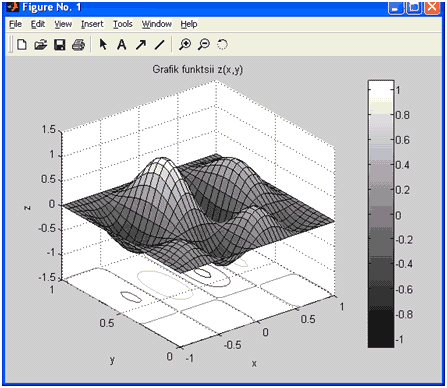This screenshot has width=447, height=388.
Task: Activate the Rotate 3D tool
Action: point(222,44)
